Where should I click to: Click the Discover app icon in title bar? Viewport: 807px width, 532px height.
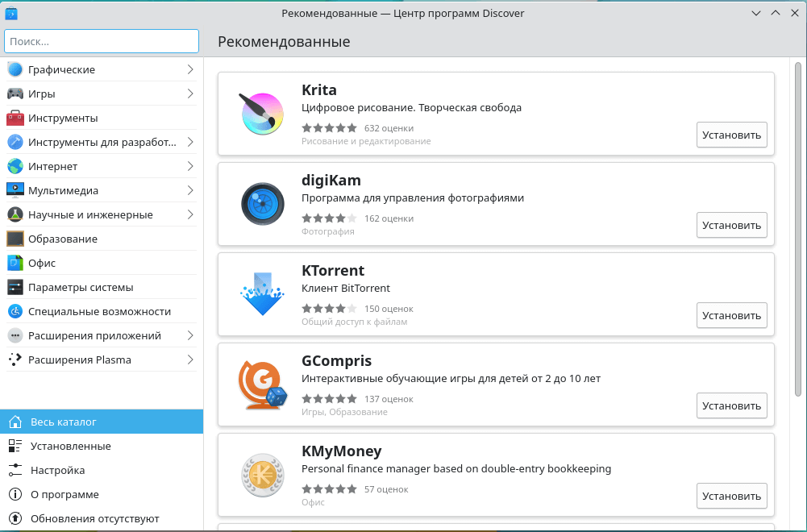pyautogui.click(x=11, y=14)
